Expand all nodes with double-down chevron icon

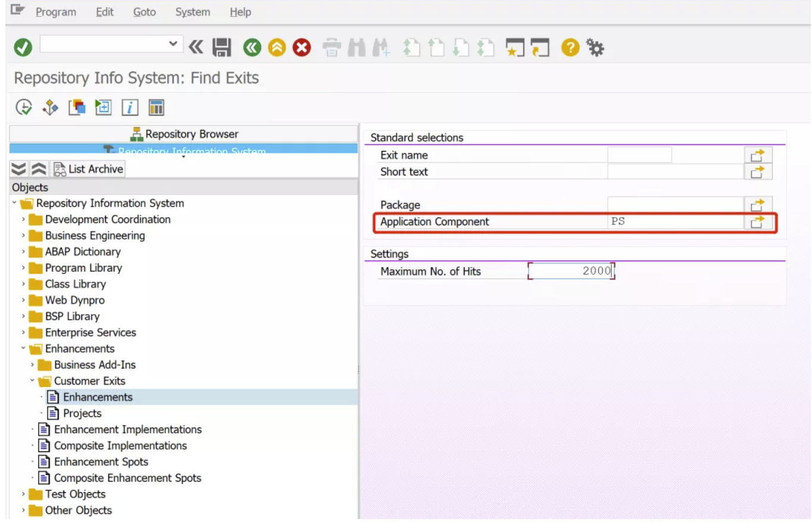pos(19,169)
